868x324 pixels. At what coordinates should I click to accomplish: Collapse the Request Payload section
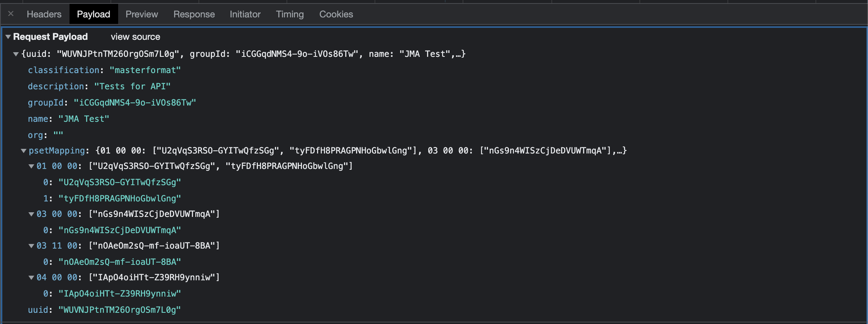8,37
